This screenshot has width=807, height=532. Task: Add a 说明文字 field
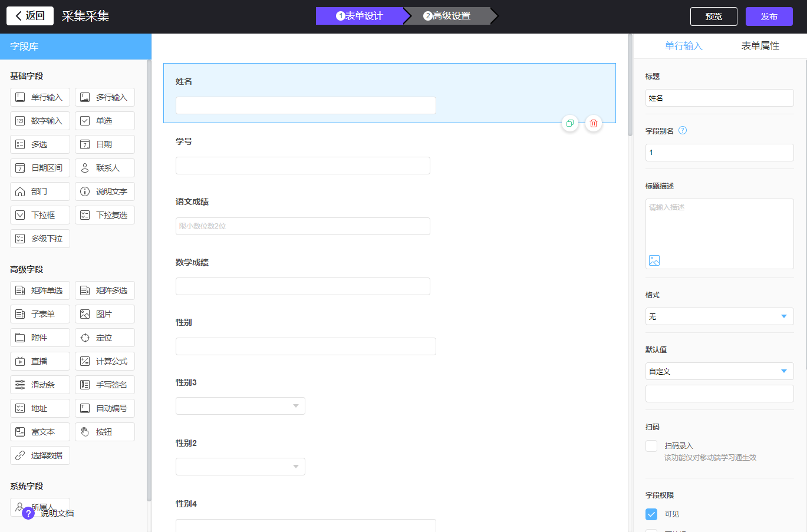(x=105, y=191)
